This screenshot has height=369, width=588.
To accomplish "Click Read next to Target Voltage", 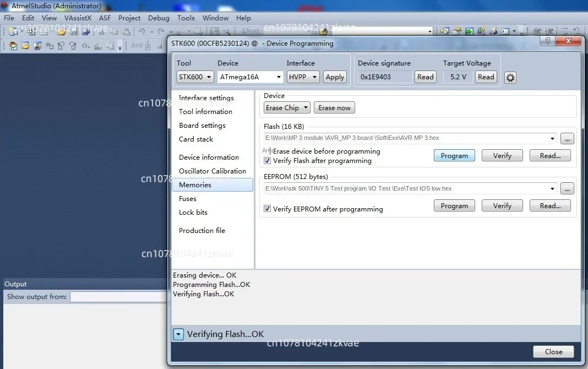I will coord(486,77).
